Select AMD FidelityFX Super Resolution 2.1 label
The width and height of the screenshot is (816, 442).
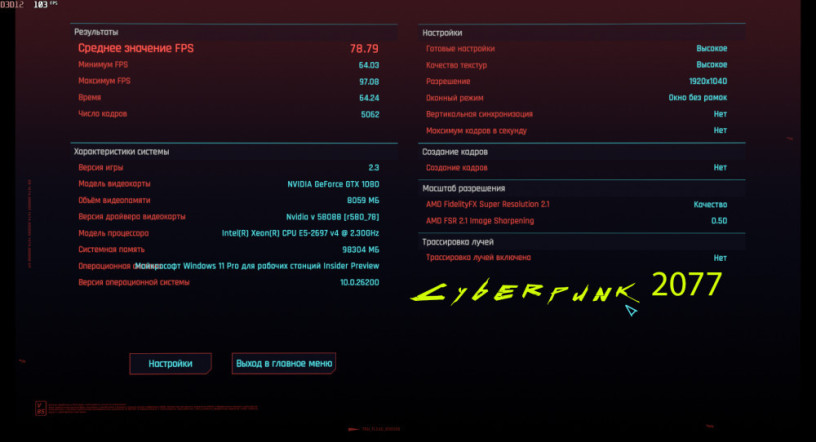488,205
